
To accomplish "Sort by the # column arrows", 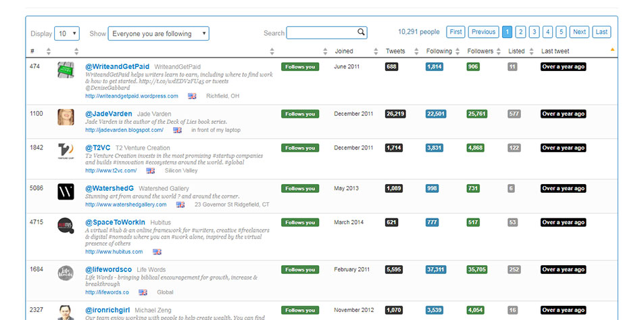I will pos(49,51).
